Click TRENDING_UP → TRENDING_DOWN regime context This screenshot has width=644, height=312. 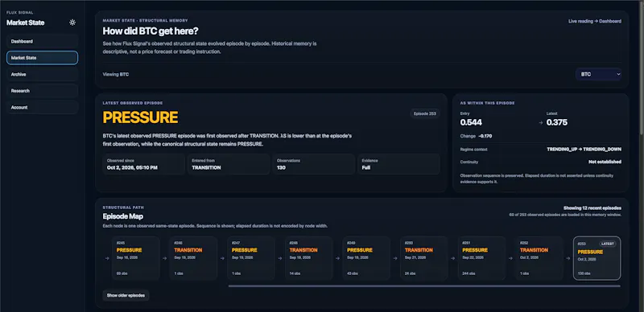pos(584,150)
